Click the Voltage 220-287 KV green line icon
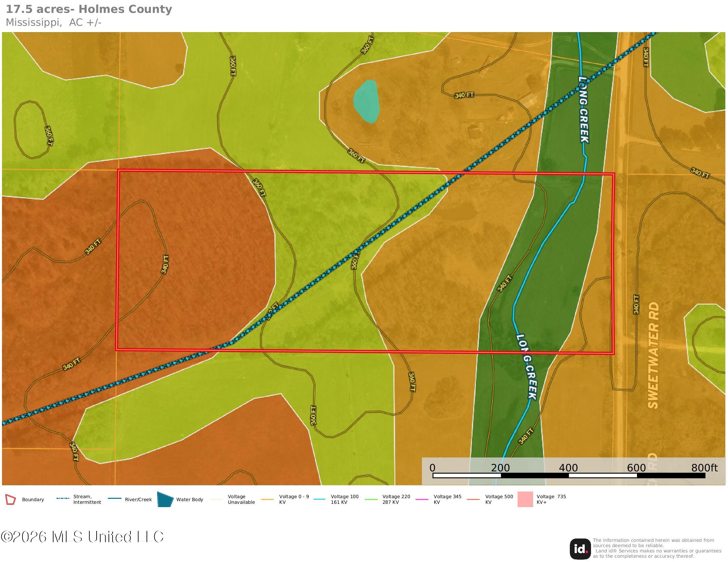728x562 pixels. click(371, 499)
